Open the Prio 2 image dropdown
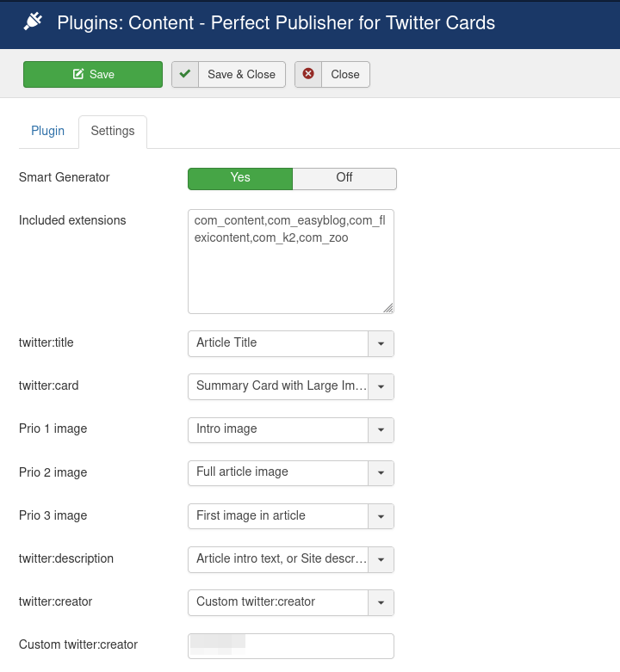The height and width of the screenshot is (672, 620). [291, 473]
